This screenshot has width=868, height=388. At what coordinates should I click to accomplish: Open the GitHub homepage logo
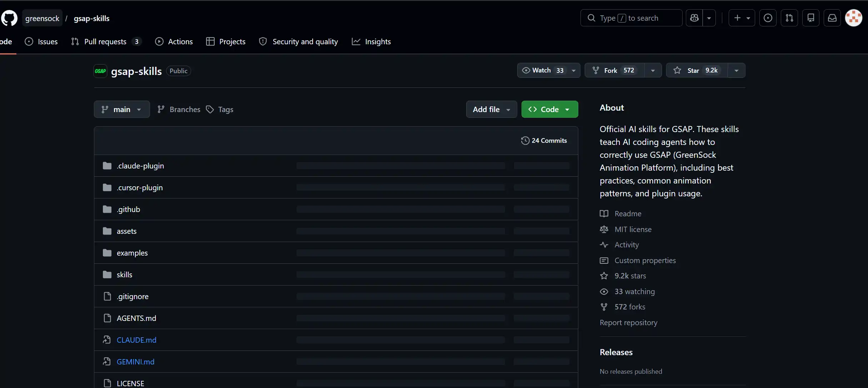9,18
